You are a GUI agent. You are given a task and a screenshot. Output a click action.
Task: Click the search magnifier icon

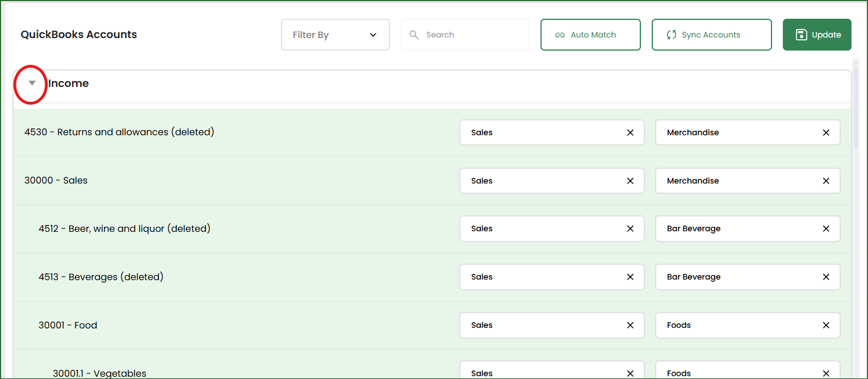[x=414, y=35]
